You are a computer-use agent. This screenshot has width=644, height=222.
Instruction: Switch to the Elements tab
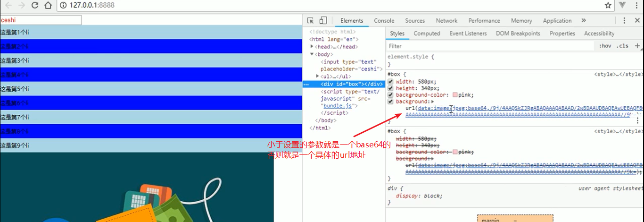click(352, 20)
